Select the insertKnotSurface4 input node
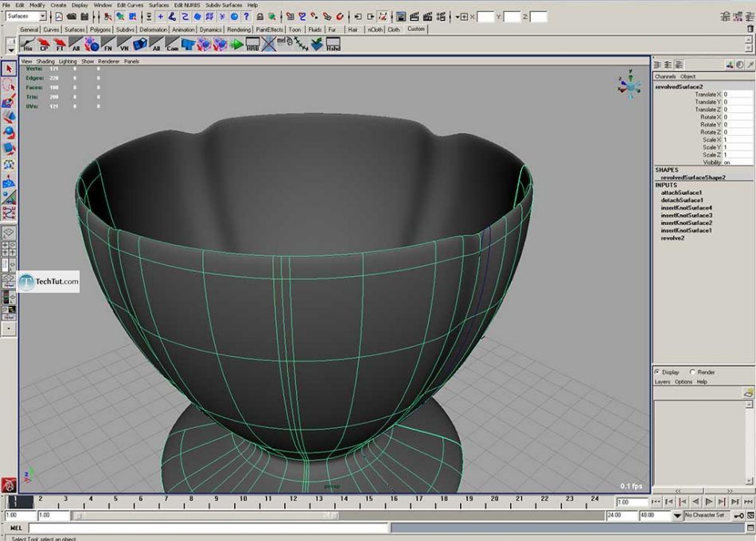Screen dimensions: 756x541 coord(686,208)
